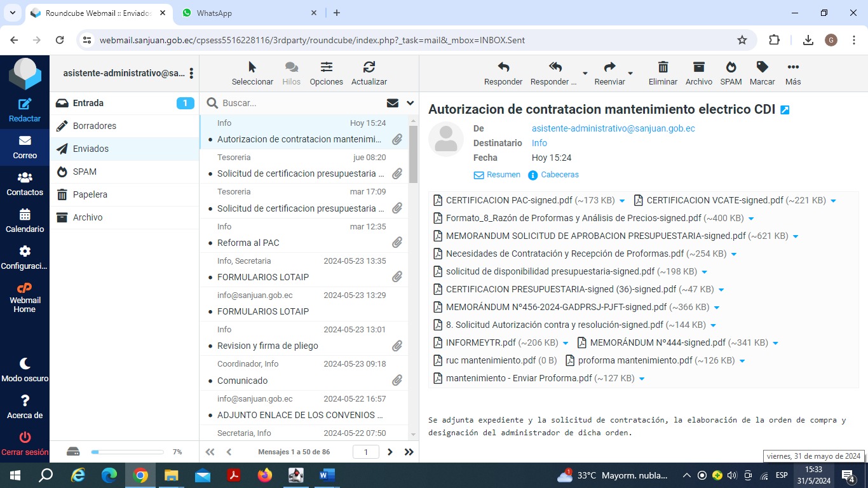Click the Actualizar refresh icon

tap(369, 67)
